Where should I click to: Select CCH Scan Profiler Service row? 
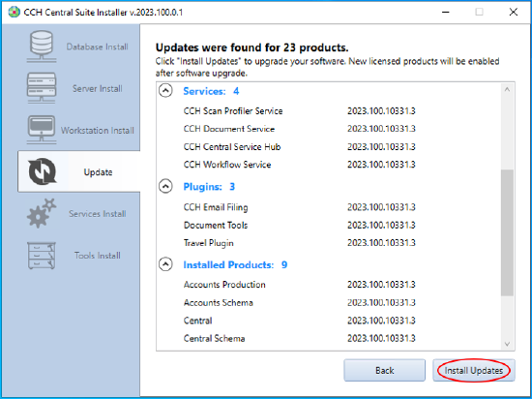299,111
